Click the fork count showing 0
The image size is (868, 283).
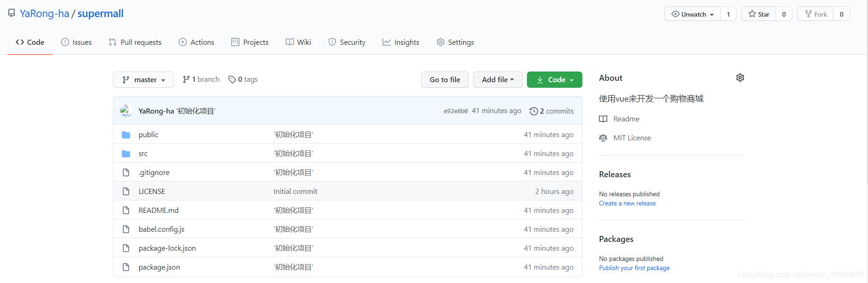[841, 14]
